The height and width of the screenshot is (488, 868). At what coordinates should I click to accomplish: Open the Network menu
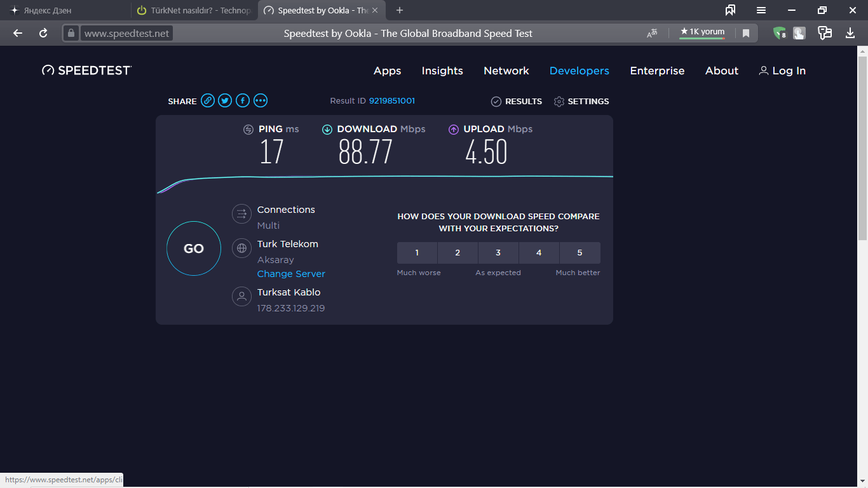(x=506, y=71)
